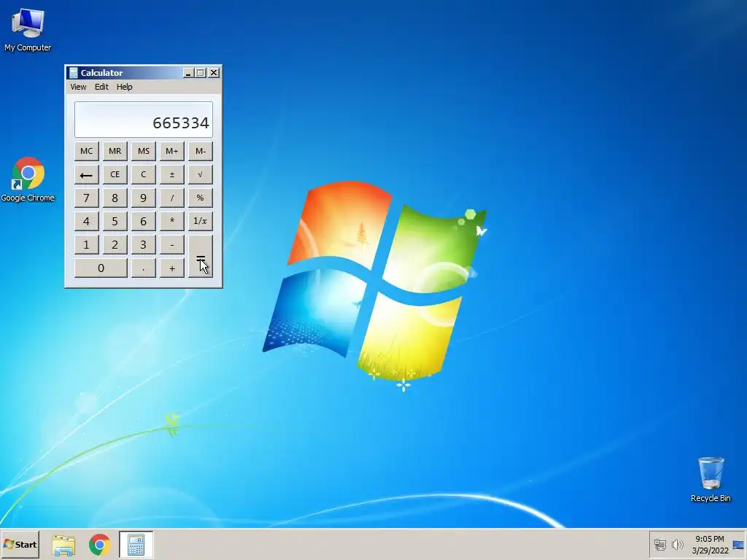Minimize the Calculator window

tap(188, 73)
